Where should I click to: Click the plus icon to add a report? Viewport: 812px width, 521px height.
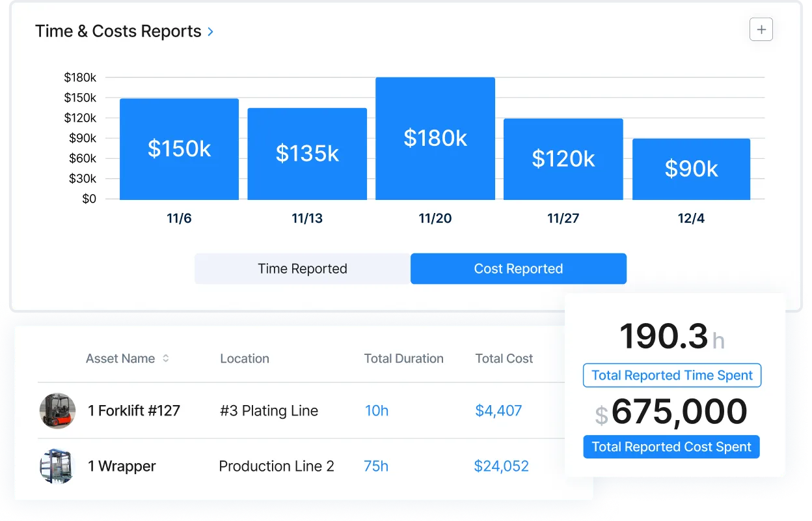(x=761, y=29)
